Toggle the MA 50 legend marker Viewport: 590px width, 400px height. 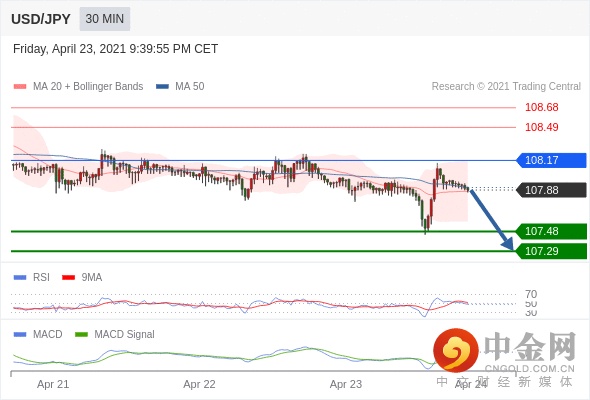point(162,87)
